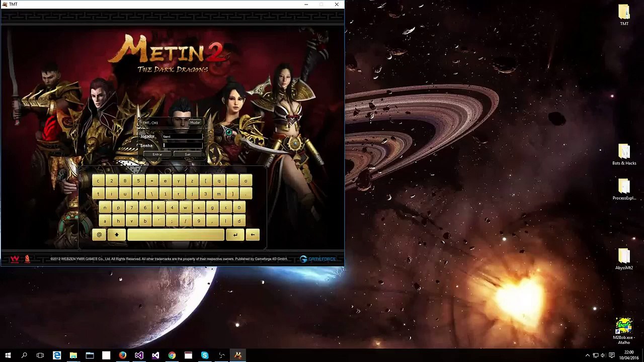Open Task View from the taskbar
The image size is (644, 362).
pos(40,355)
